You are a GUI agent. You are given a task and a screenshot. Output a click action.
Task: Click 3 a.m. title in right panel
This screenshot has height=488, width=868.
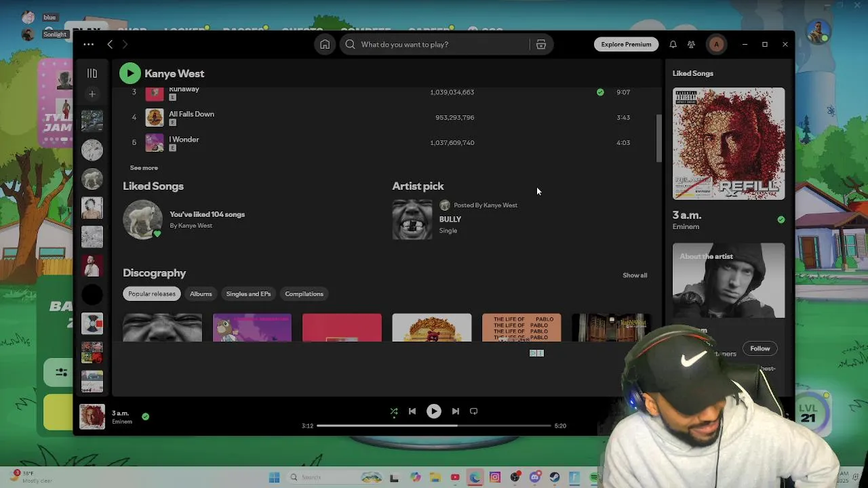coord(687,215)
